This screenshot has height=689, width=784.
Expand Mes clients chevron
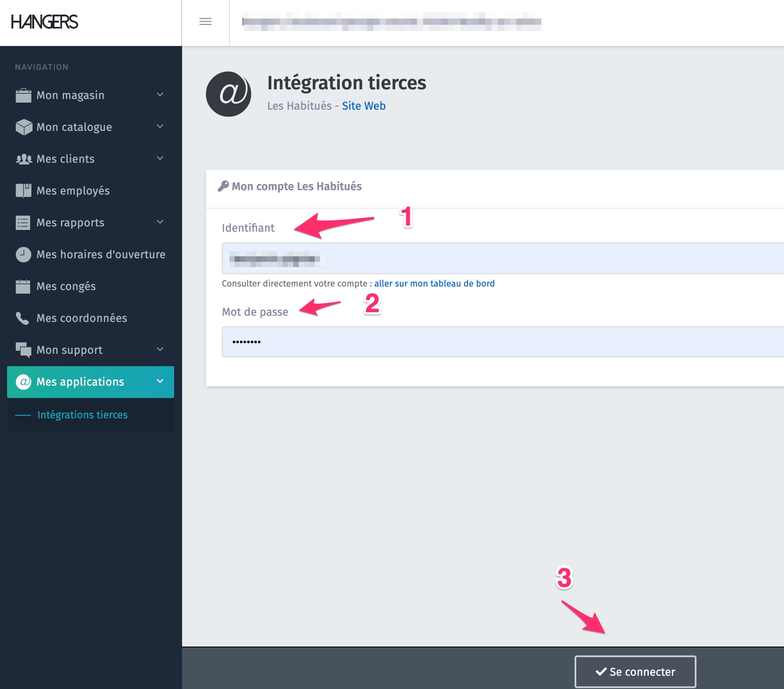[160, 158]
